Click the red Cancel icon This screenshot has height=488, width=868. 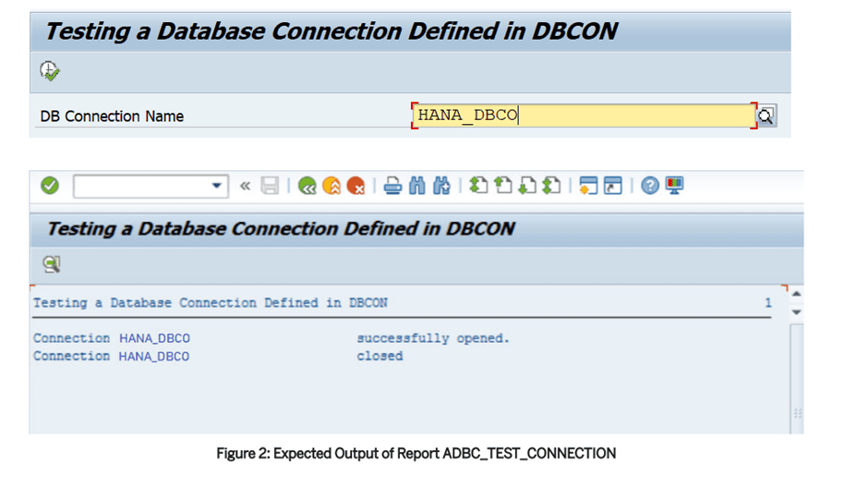356,186
